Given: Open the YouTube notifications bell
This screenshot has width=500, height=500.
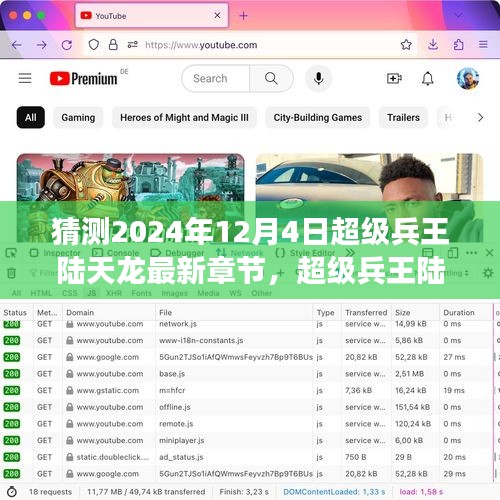Looking at the screenshot, I should point(428,79).
